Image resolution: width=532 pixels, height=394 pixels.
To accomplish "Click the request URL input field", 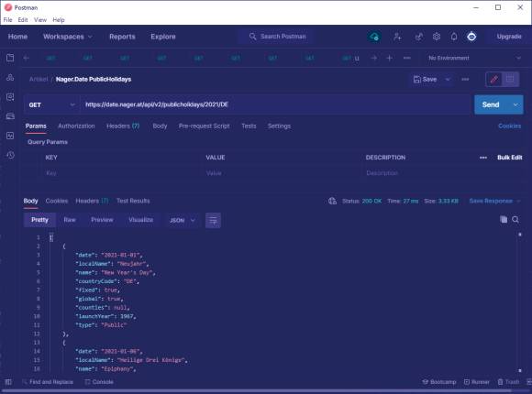I will click(275, 104).
